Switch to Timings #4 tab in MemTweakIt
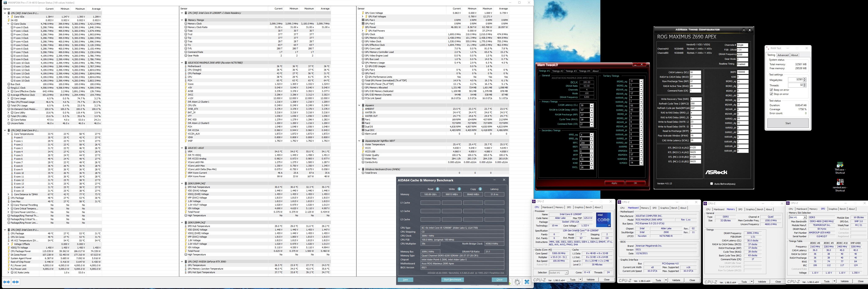The image size is (868, 289). 584,71
